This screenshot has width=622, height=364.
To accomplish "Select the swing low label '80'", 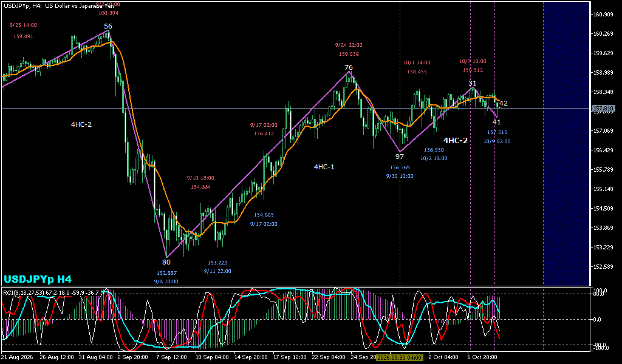I will [166, 262].
